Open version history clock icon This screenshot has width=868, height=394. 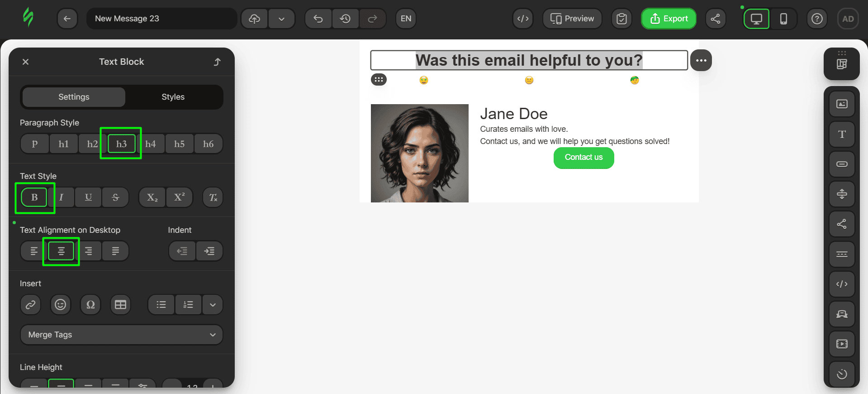[x=345, y=19]
